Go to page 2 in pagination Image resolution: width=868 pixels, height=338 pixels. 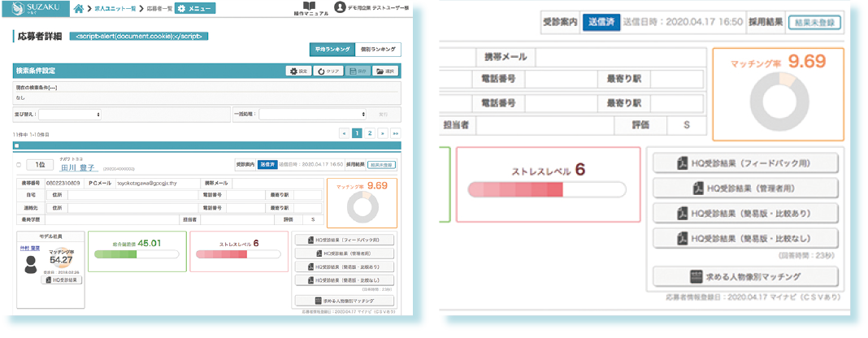(x=370, y=132)
